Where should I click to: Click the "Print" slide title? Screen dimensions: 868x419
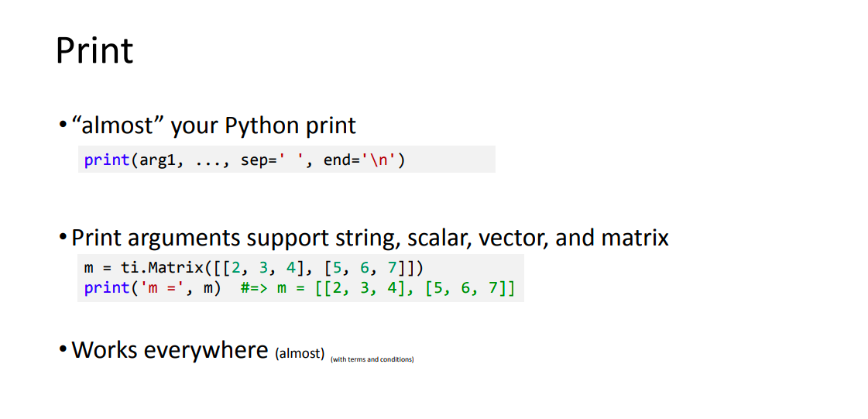pos(94,50)
